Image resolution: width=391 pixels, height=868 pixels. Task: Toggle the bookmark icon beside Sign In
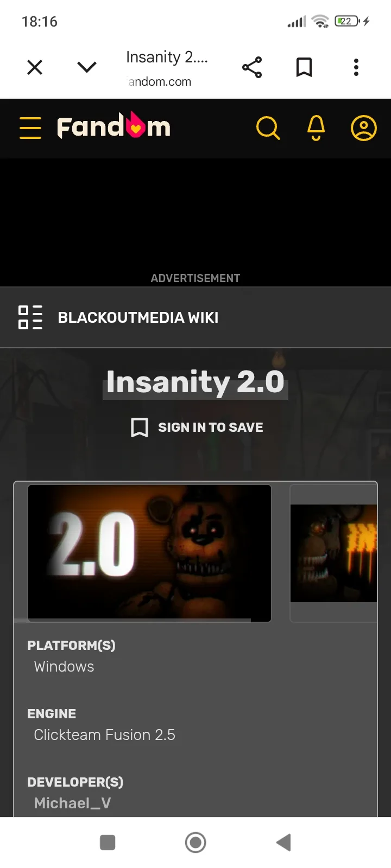[x=140, y=427]
